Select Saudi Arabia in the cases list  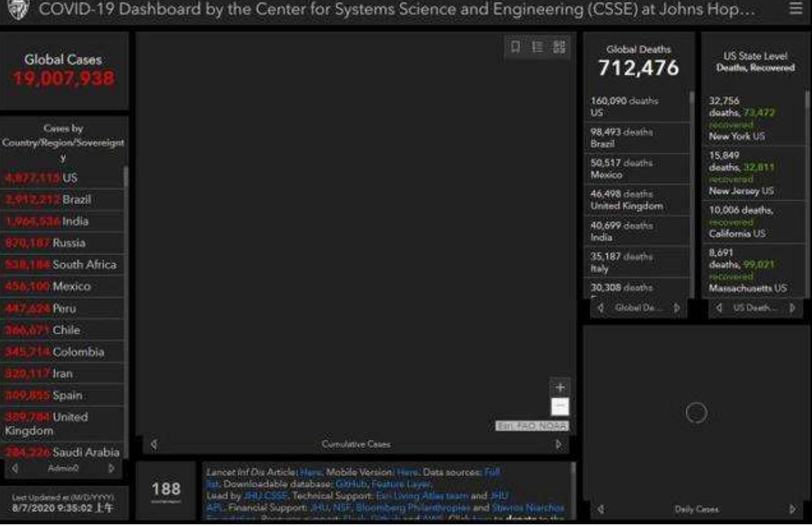(x=62, y=452)
